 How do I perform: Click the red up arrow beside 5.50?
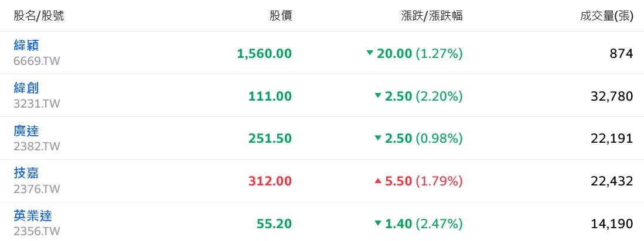click(379, 181)
